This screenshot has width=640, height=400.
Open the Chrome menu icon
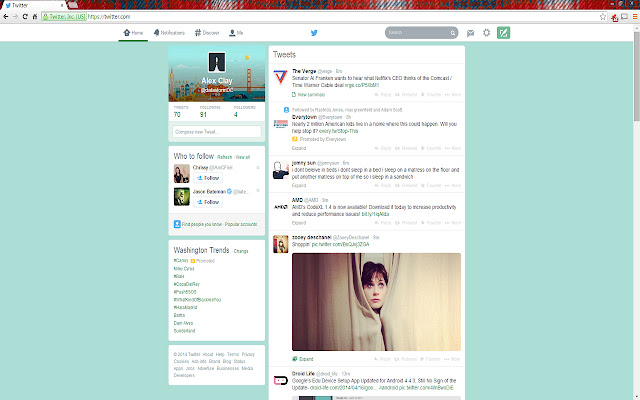[x=635, y=17]
